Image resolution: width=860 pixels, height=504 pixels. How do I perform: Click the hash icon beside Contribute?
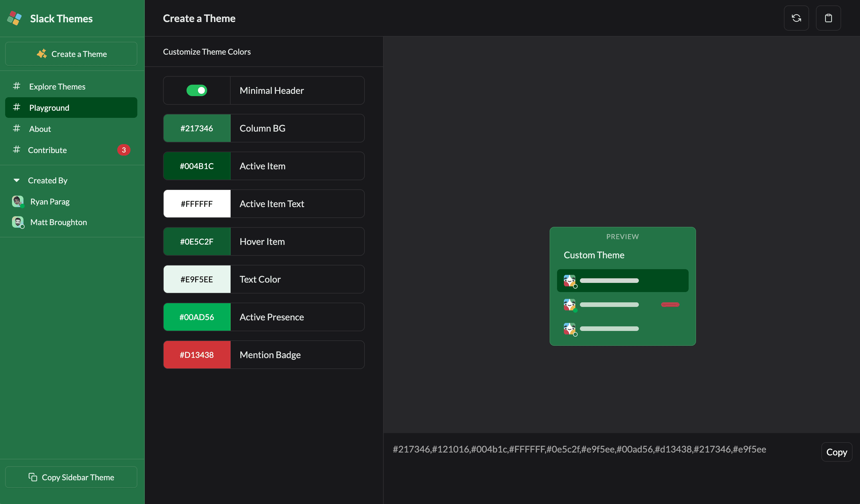point(16,150)
